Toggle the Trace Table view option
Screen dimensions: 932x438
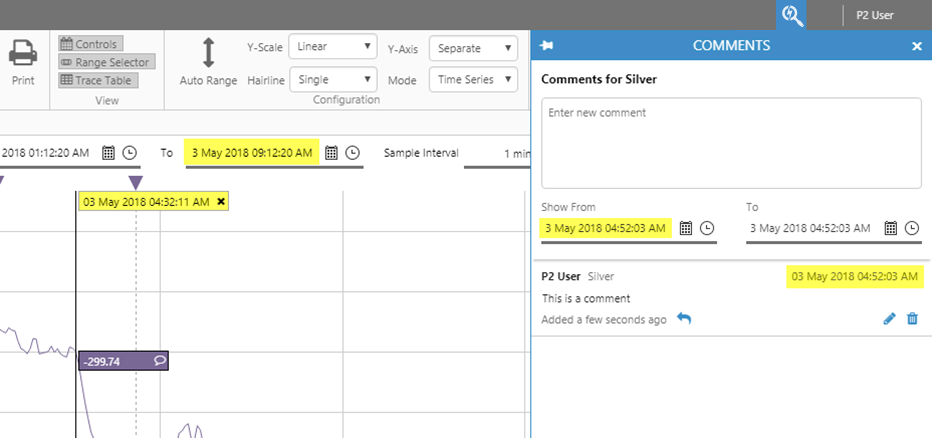(98, 80)
